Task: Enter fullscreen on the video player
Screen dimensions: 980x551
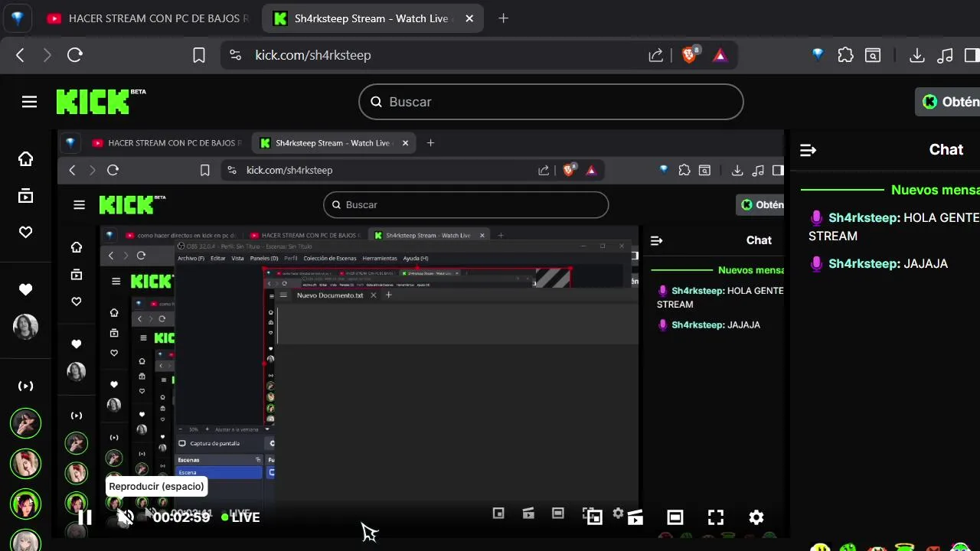Action: (716, 517)
